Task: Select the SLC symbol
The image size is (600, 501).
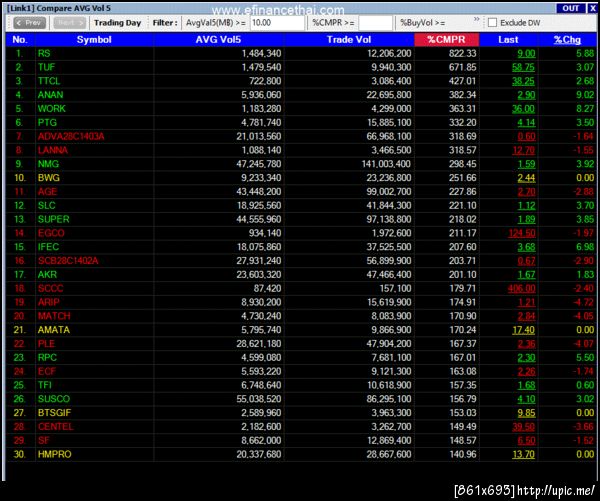Action: [47, 206]
